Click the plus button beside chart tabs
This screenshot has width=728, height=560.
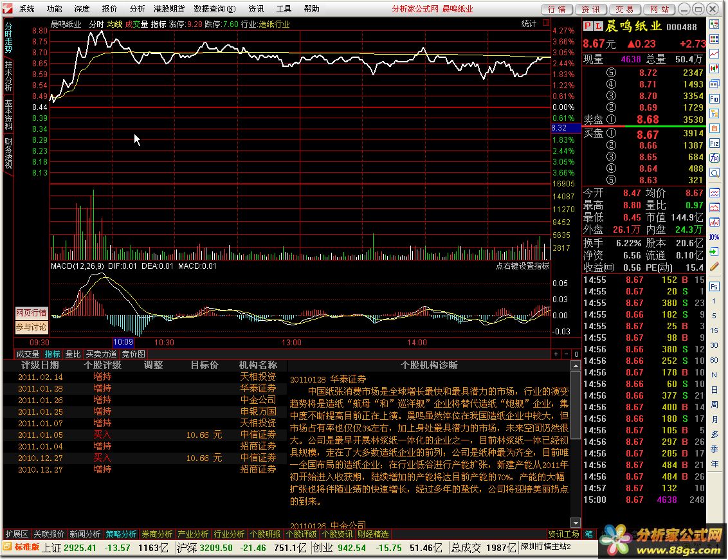pyautogui.click(x=556, y=354)
